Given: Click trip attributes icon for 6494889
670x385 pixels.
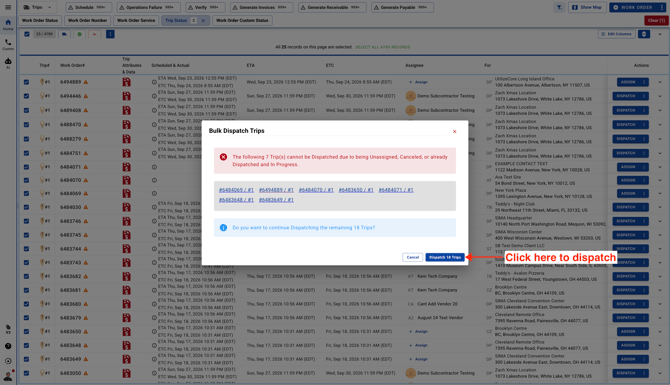Looking at the screenshot, I should click(126, 82).
